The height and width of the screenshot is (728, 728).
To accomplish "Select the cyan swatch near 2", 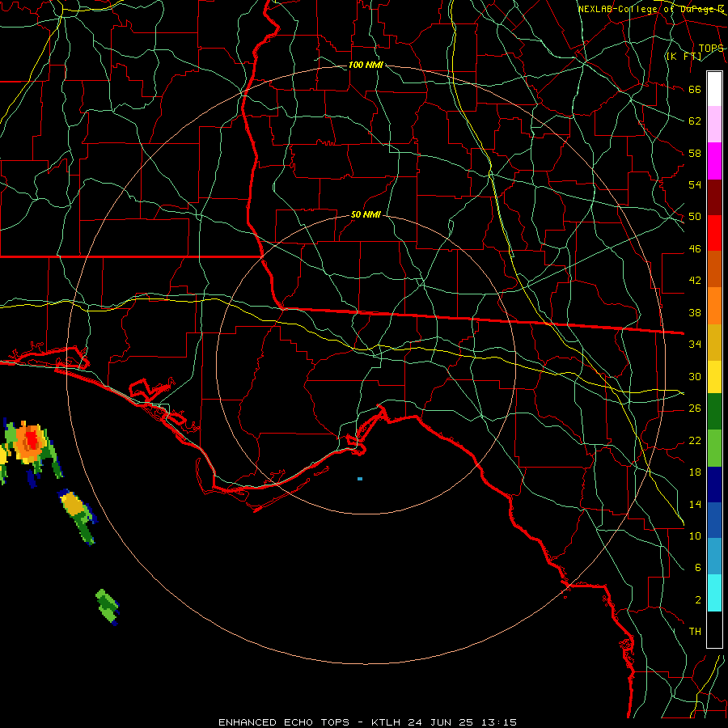I will pos(714,593).
